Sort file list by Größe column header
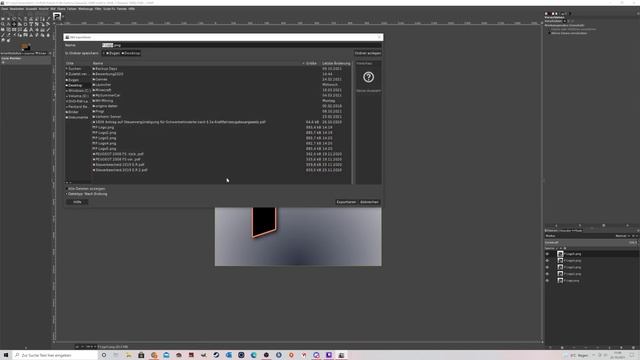Screen dimensions: 640x360 pos(310,63)
